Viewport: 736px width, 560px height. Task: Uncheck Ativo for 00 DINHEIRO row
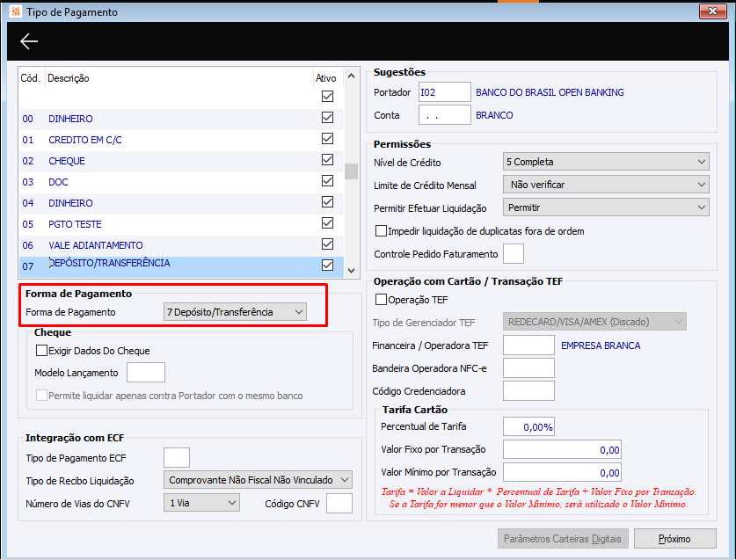click(327, 117)
